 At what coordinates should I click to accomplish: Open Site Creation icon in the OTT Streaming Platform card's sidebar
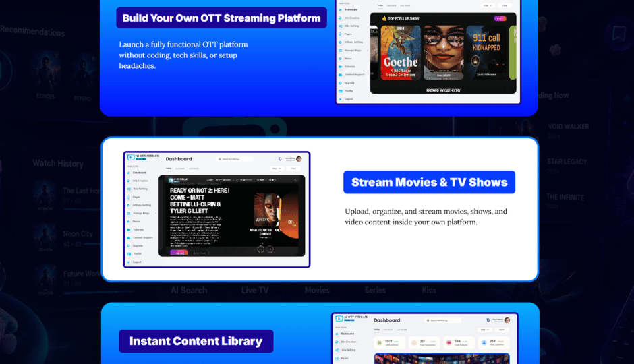340,18
